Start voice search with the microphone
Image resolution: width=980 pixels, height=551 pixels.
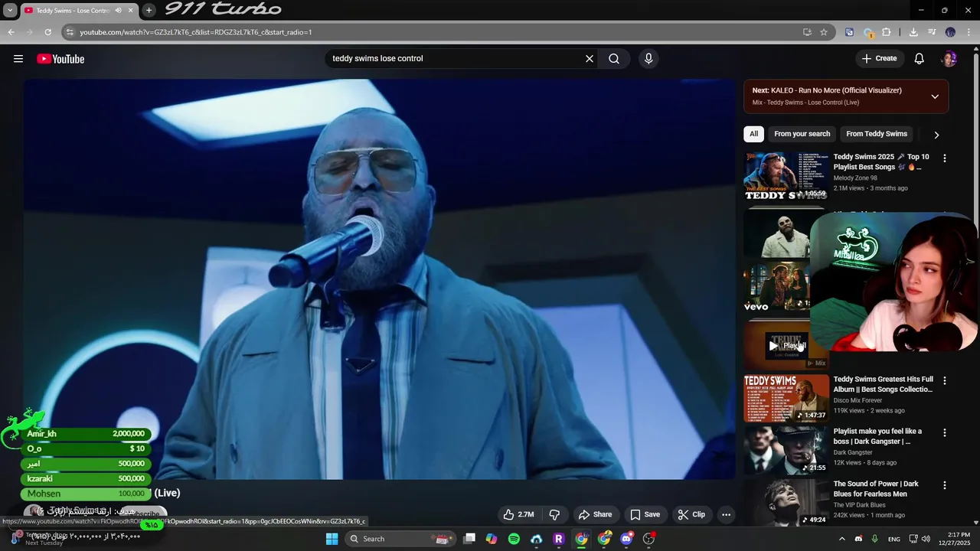tap(648, 59)
